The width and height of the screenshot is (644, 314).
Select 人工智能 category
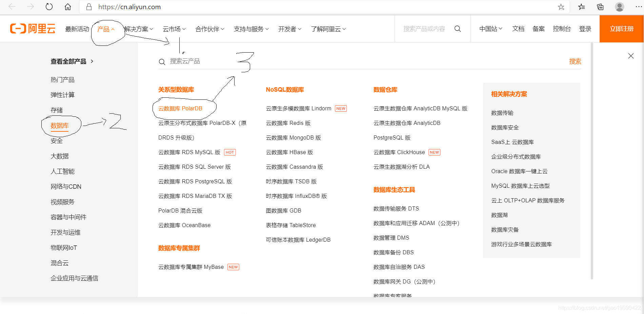[62, 171]
